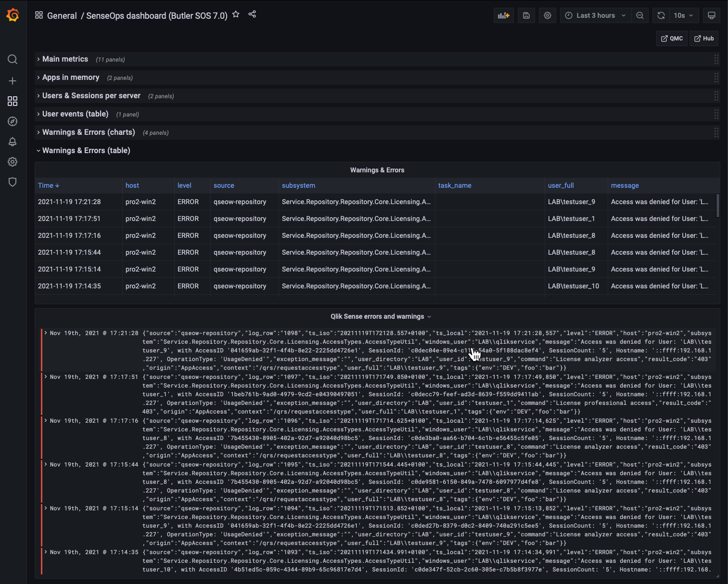Zoom out the dashboard time range
The image size is (728, 584).
pos(640,15)
